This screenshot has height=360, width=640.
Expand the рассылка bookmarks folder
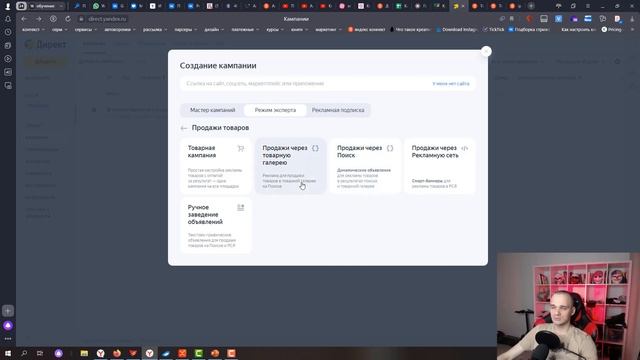coord(155,29)
